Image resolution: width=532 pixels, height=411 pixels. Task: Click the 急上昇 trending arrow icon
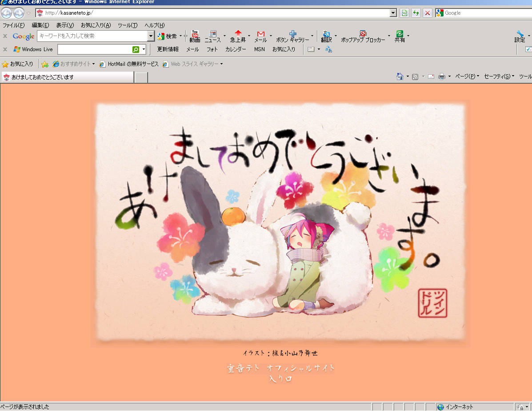pyautogui.click(x=238, y=36)
